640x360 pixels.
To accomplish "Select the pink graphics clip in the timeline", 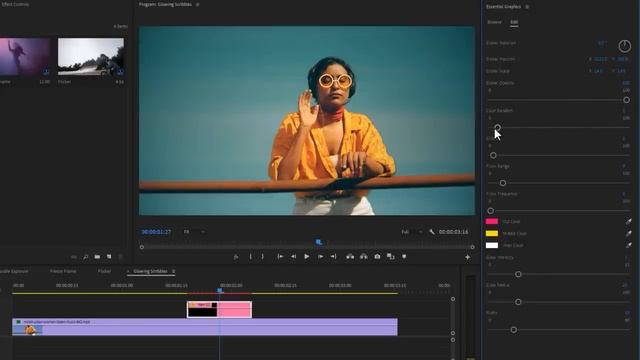I will point(220,310).
